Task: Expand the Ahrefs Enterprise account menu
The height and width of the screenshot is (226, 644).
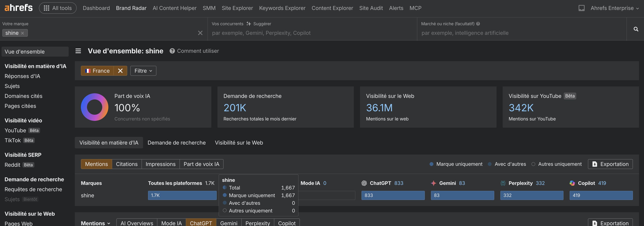Action: coord(614,8)
